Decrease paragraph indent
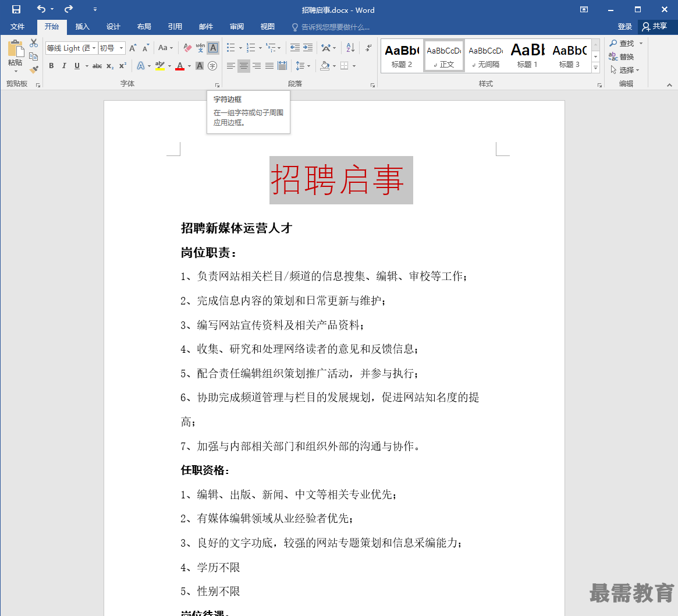678x616 pixels. click(x=295, y=48)
